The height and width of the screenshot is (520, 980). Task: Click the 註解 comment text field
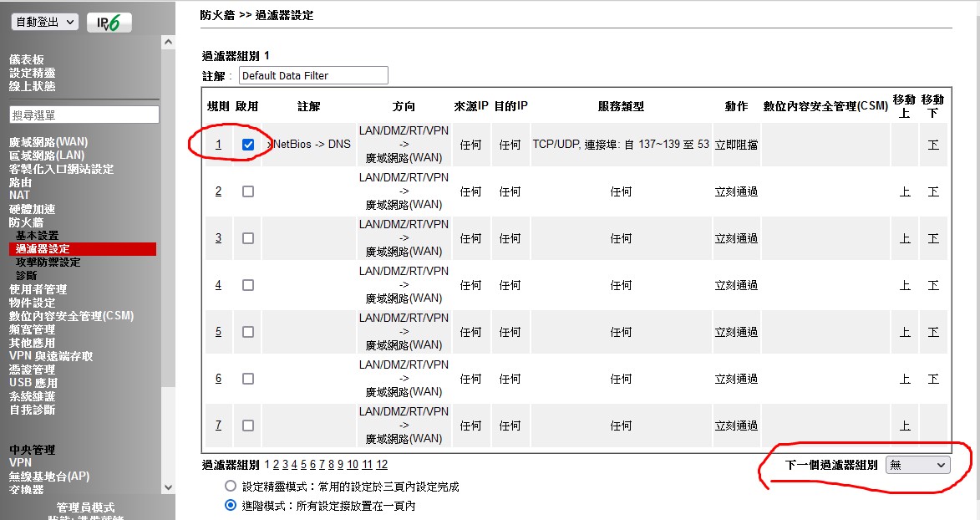[x=313, y=75]
